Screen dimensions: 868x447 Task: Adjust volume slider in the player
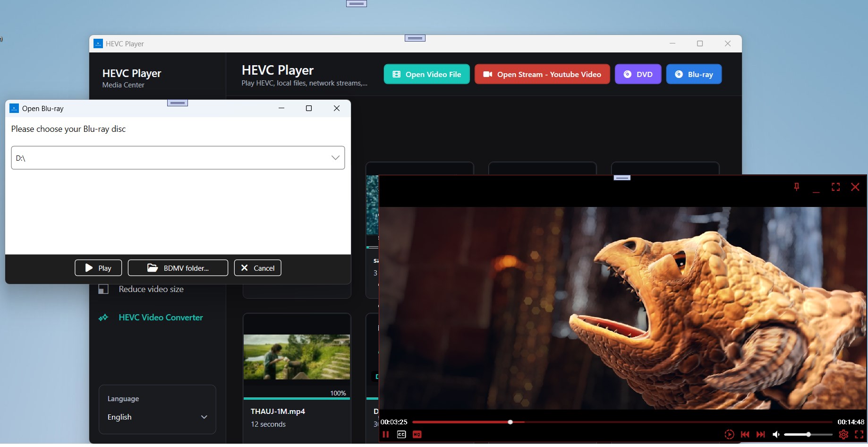pyautogui.click(x=808, y=434)
